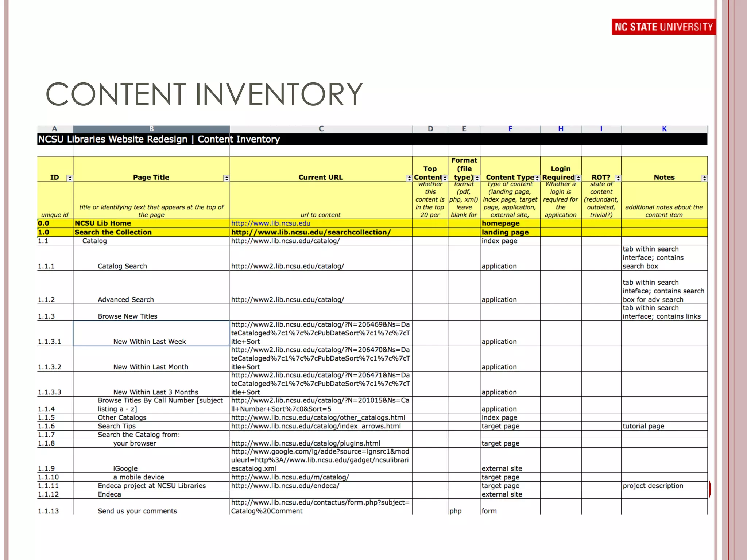Click the 'Send us your comments' cell

click(151, 507)
